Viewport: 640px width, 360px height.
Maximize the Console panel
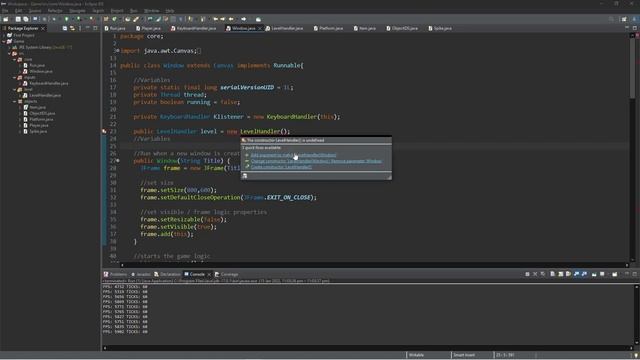(x=635, y=274)
